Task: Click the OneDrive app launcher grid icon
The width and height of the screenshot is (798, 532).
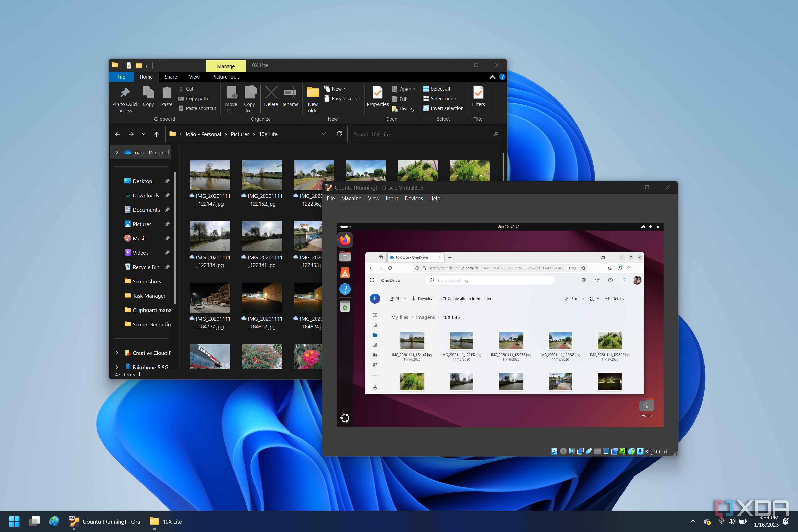Action: coord(372,280)
